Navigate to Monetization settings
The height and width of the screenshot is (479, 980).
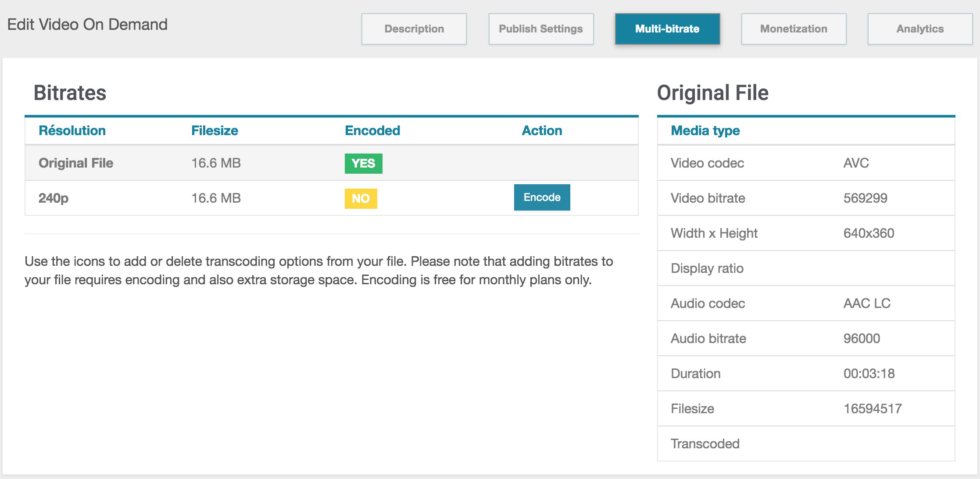coord(793,28)
